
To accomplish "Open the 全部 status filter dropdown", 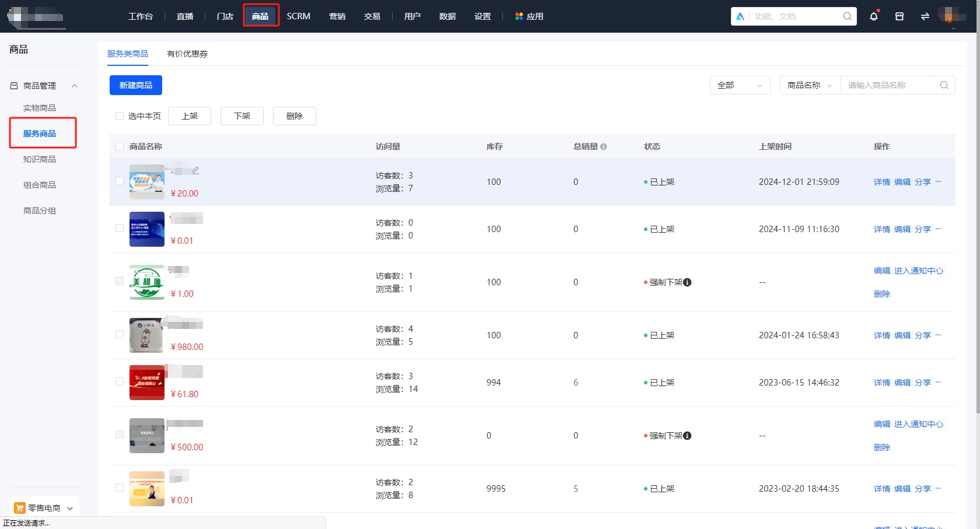I will 739,85.
